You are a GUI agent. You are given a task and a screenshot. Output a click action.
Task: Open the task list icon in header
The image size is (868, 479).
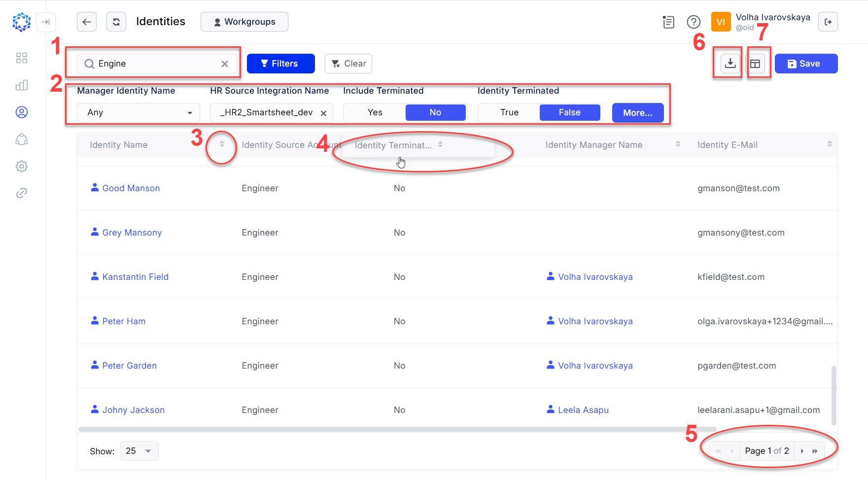pyautogui.click(x=668, y=22)
